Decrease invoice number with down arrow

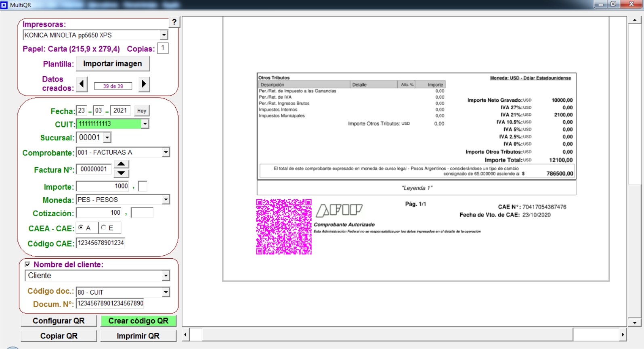pos(121,173)
